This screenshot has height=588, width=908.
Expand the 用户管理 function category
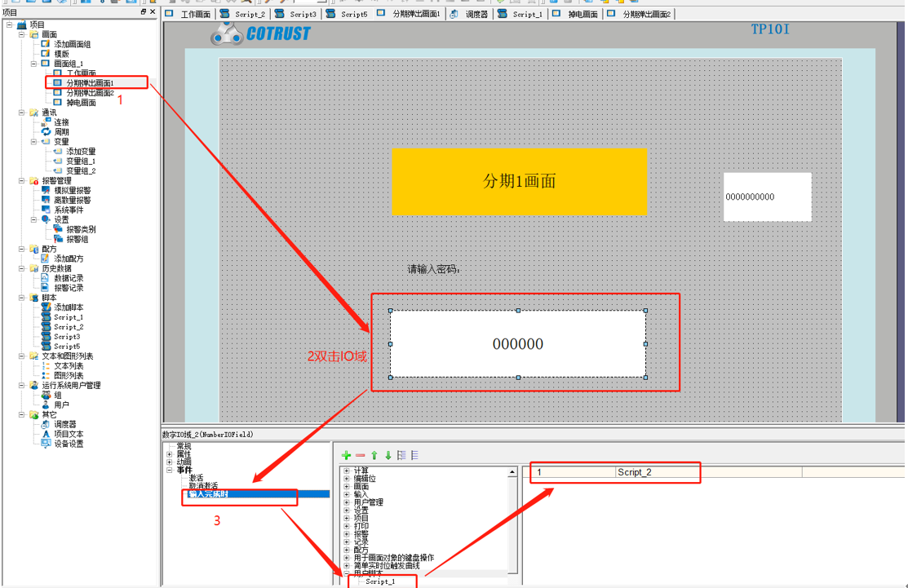(347, 502)
